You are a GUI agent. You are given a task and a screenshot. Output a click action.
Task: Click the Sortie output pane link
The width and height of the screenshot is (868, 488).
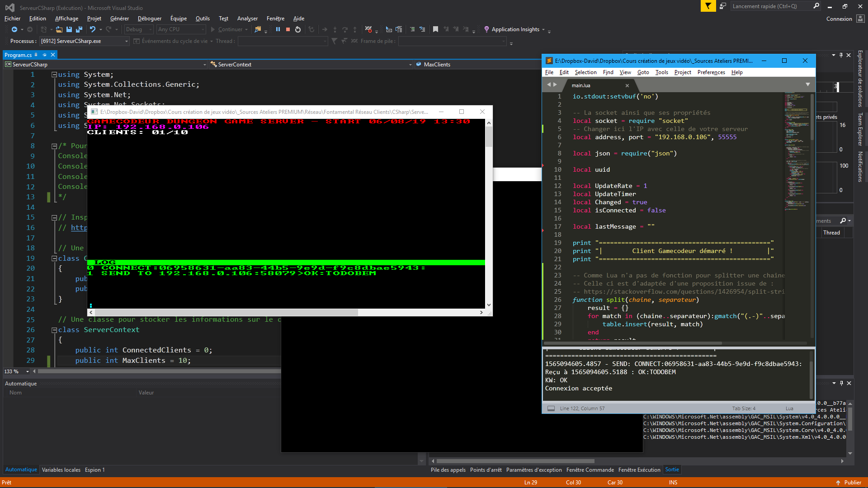[x=672, y=469]
